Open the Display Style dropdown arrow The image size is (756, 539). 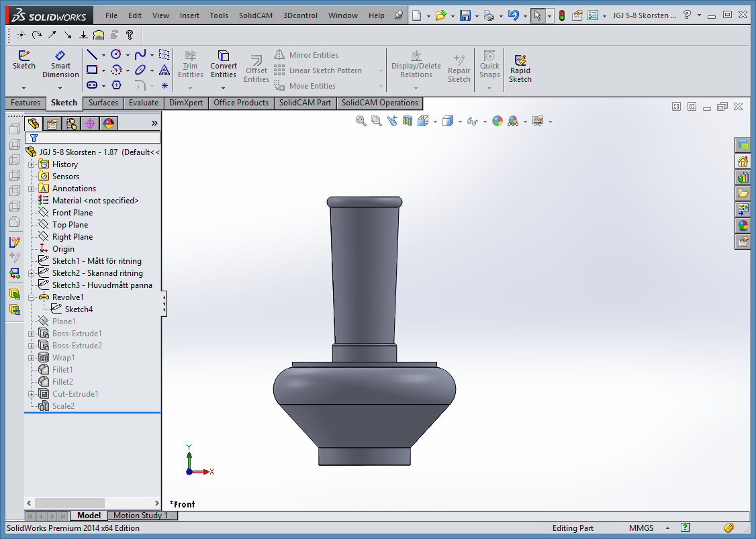460,121
